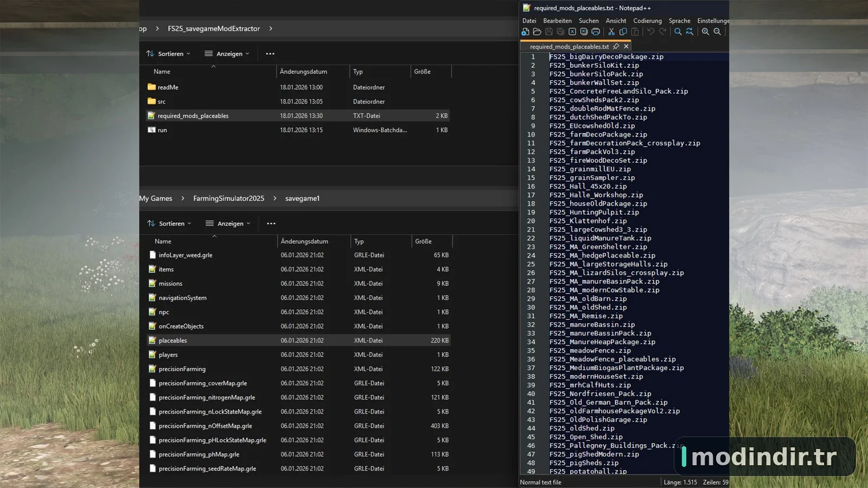
Task: Click the run batch file icon
Action: pyautogui.click(x=151, y=130)
